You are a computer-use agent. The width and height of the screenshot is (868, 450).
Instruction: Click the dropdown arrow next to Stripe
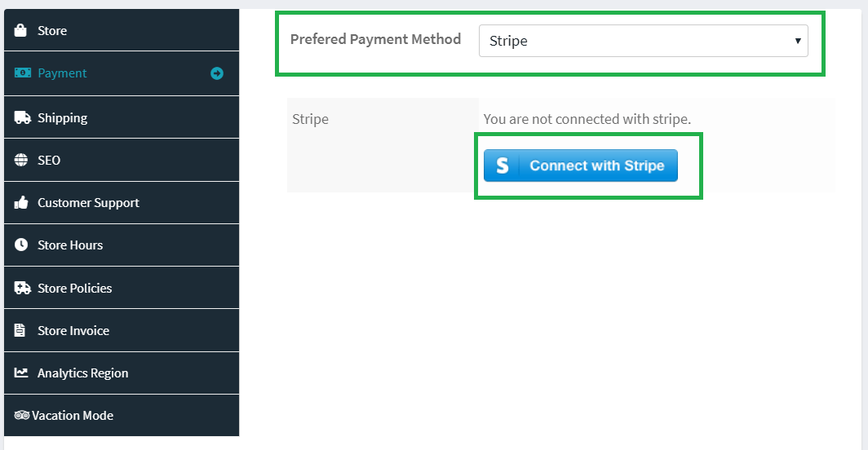[797, 41]
